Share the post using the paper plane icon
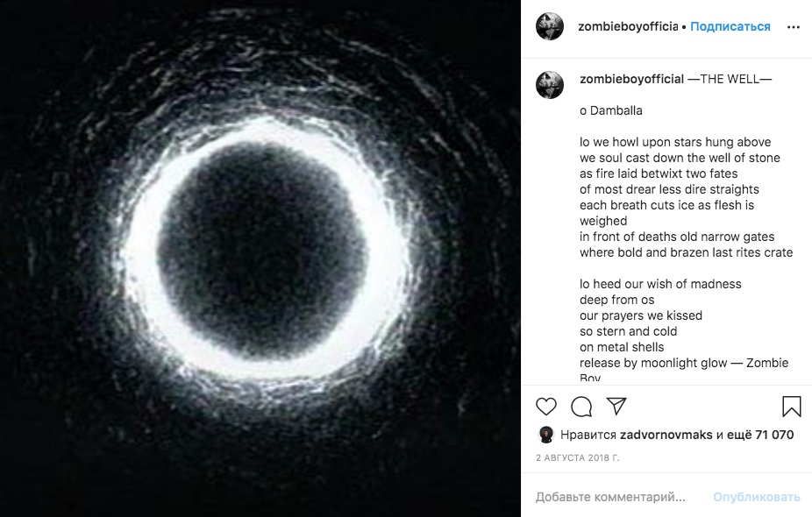812x517 pixels. coord(616,407)
